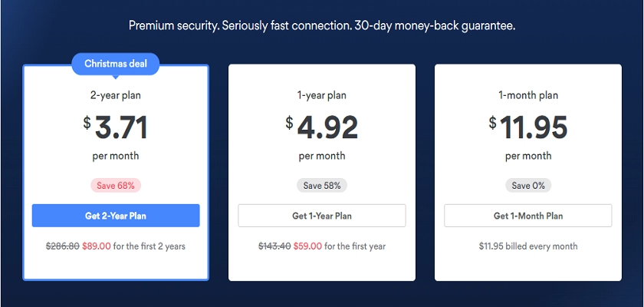Image resolution: width=644 pixels, height=307 pixels.
Task: Click the $59.00 discounted price text
Action: (x=307, y=246)
